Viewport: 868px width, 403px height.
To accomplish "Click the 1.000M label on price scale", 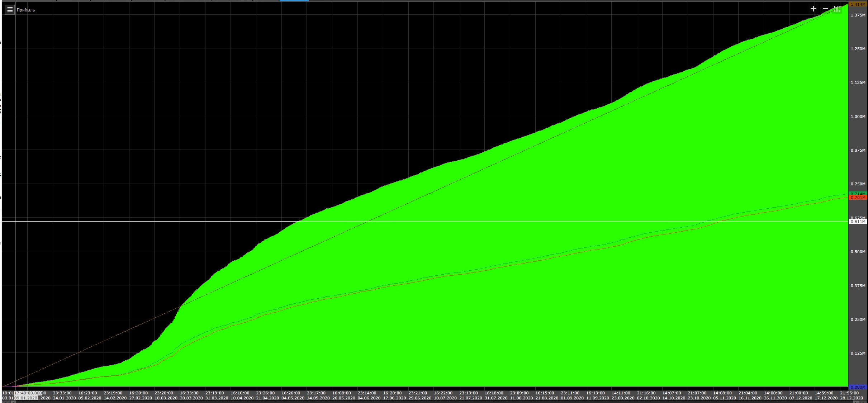I will point(858,117).
